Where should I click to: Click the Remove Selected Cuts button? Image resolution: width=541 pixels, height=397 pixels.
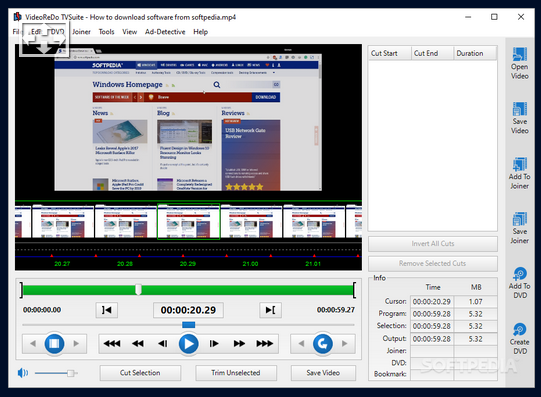pos(433,264)
